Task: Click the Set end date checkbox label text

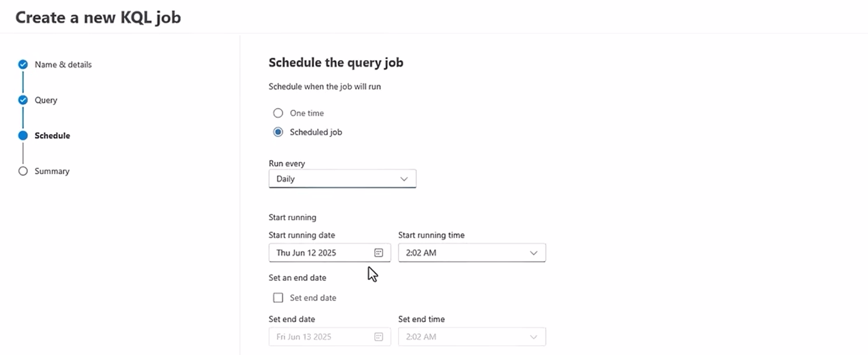Action: coord(313,298)
